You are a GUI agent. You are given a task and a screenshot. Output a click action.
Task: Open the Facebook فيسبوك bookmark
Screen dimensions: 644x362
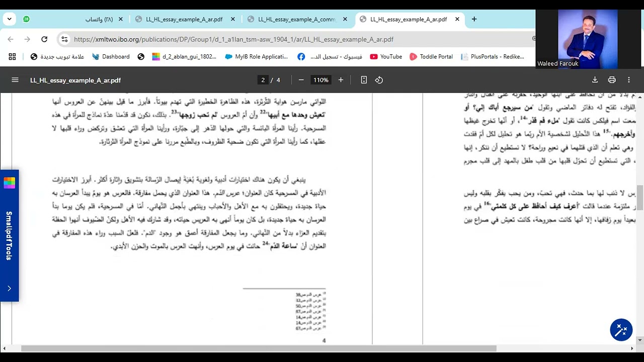[330, 57]
